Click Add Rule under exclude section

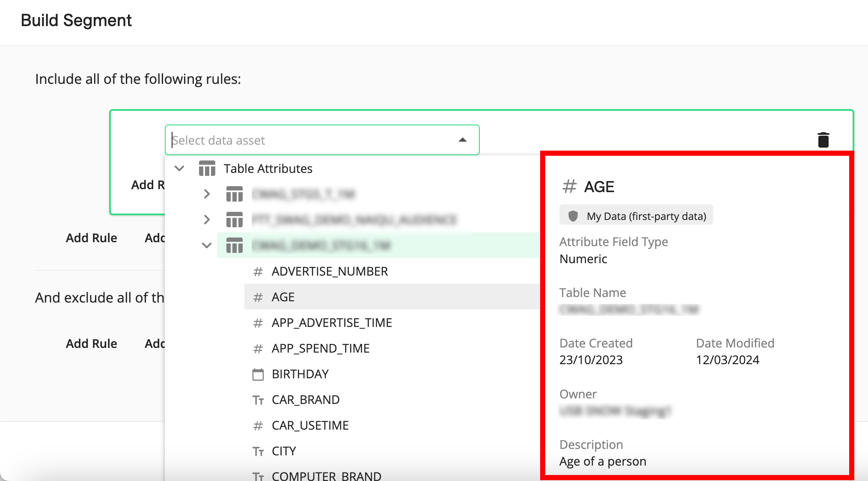[91, 344]
